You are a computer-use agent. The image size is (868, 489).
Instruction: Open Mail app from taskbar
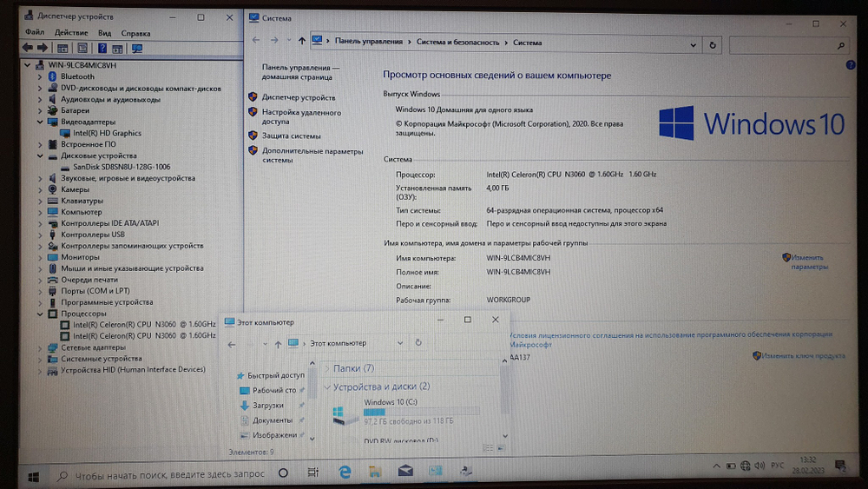tap(405, 471)
